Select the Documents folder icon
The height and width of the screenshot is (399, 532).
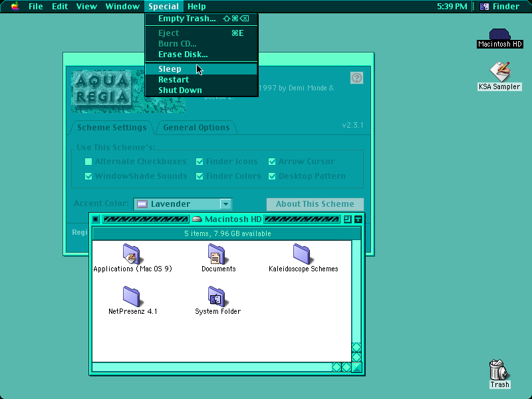pos(217,254)
